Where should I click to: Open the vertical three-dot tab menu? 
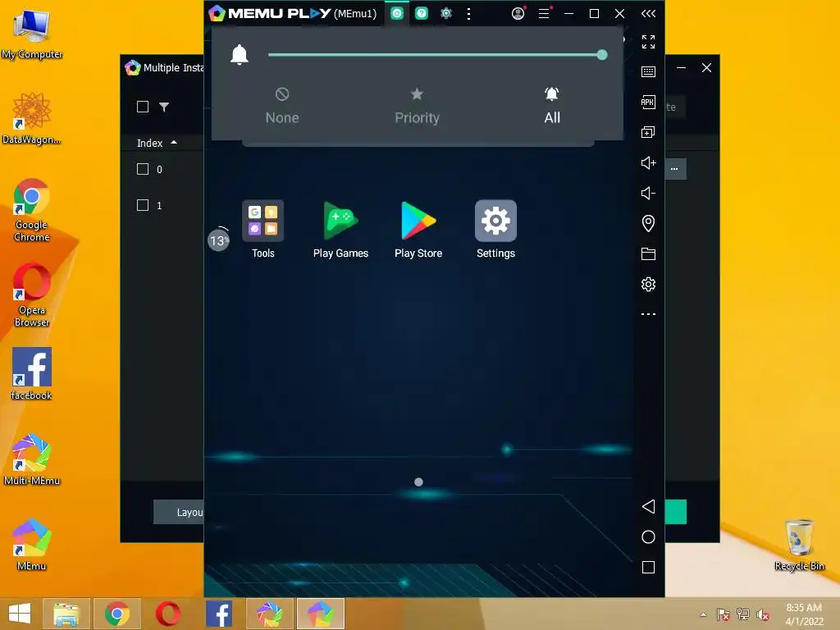pyautogui.click(x=468, y=13)
